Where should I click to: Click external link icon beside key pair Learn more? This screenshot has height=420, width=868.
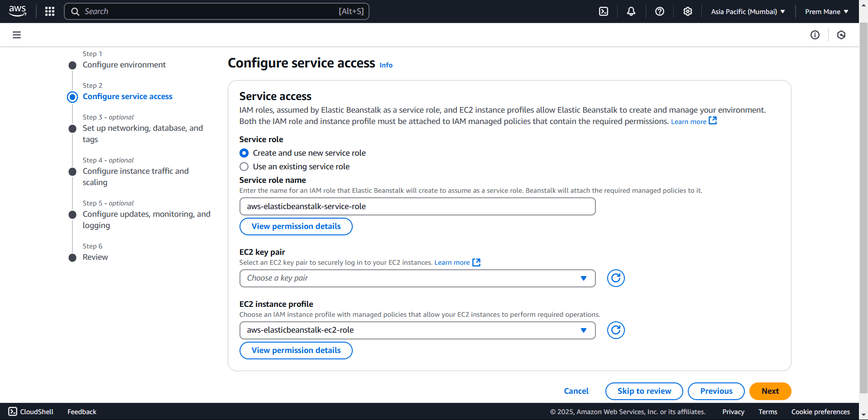(x=476, y=262)
